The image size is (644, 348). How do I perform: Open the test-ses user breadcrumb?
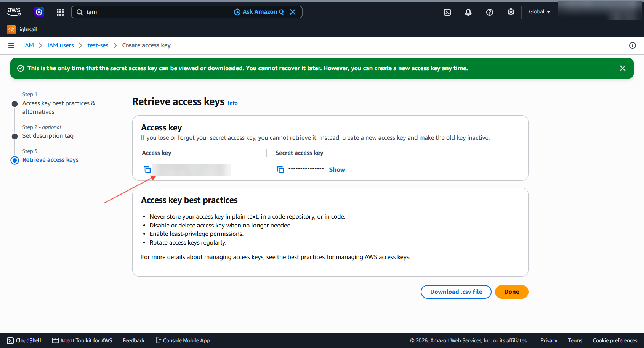(98, 45)
